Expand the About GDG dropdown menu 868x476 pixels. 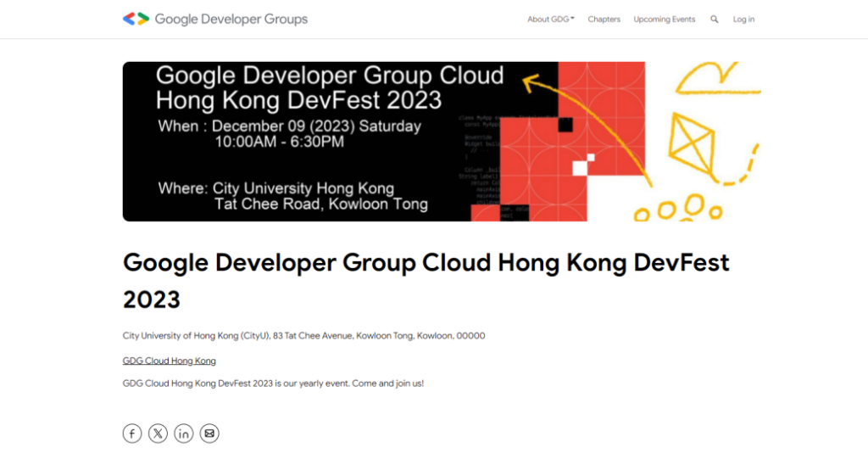point(548,20)
